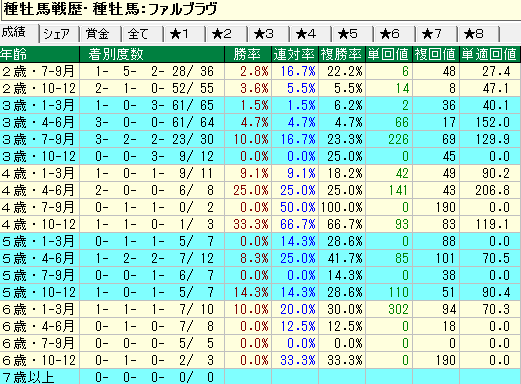Image resolution: width=521 pixels, height=384 pixels.
Task: Select the ★3 tab
Action: pos(268,34)
